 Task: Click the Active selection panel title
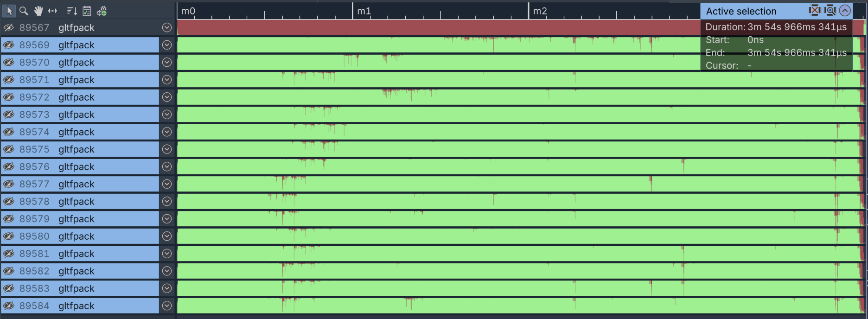[741, 11]
